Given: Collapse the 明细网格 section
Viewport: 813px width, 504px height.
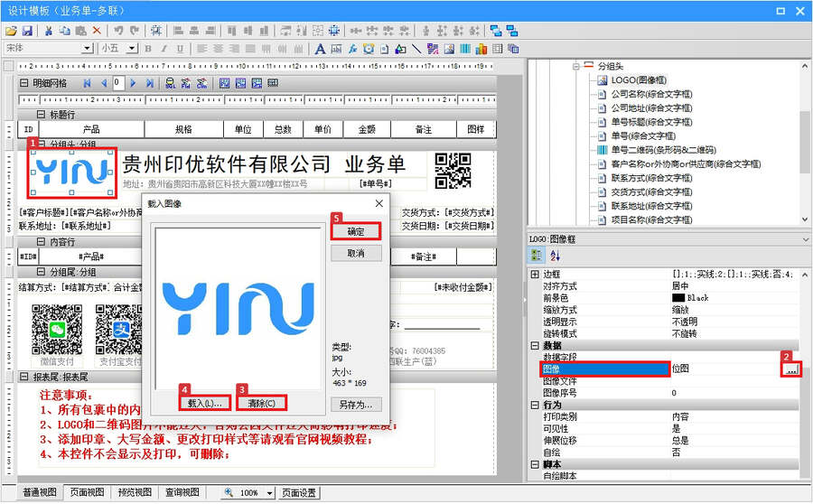Looking at the screenshot, I should coord(23,83).
